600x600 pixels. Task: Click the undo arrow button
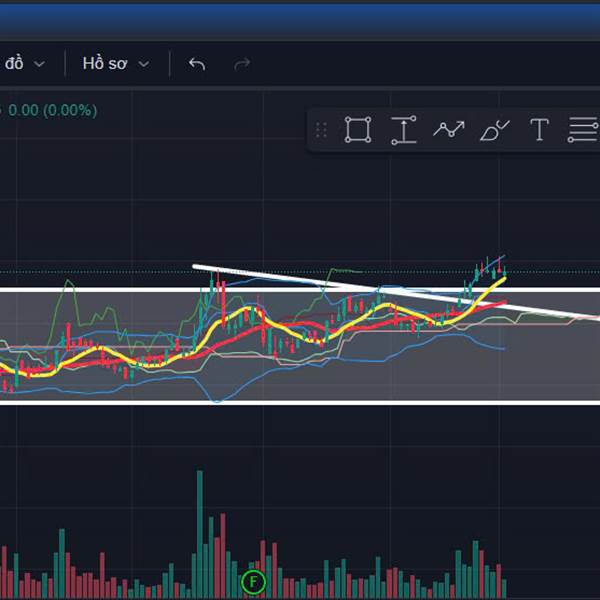[197, 64]
